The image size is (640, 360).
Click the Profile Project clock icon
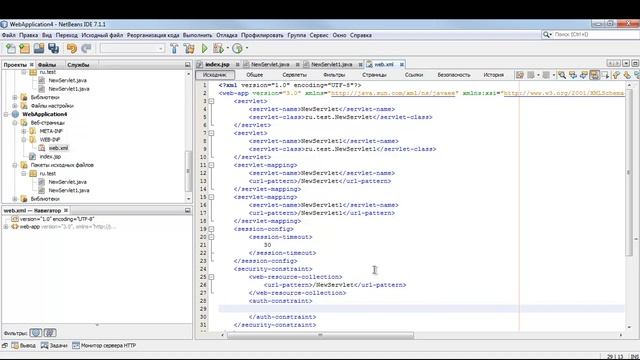click(x=237, y=49)
